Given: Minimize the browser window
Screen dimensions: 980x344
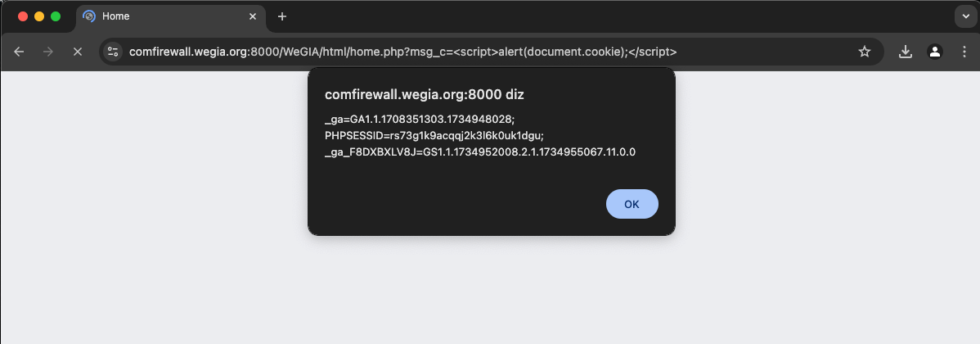Looking at the screenshot, I should pyautogui.click(x=39, y=16).
